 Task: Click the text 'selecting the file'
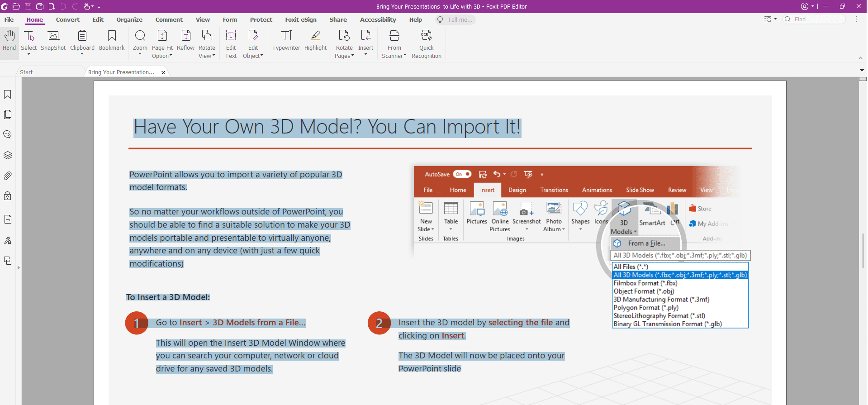pos(521,323)
